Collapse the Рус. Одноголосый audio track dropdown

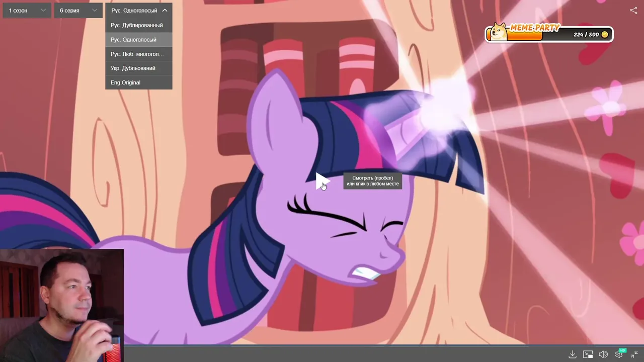pyautogui.click(x=139, y=10)
